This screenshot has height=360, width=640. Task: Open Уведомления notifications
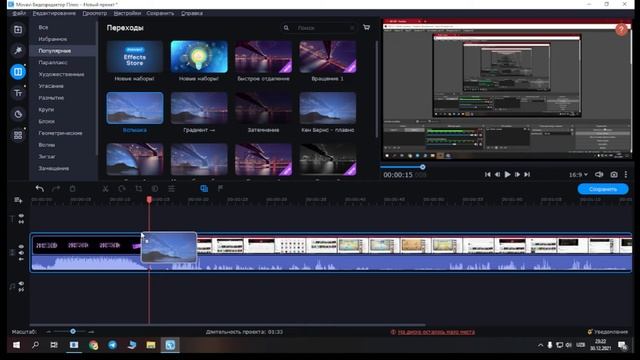pos(607,332)
